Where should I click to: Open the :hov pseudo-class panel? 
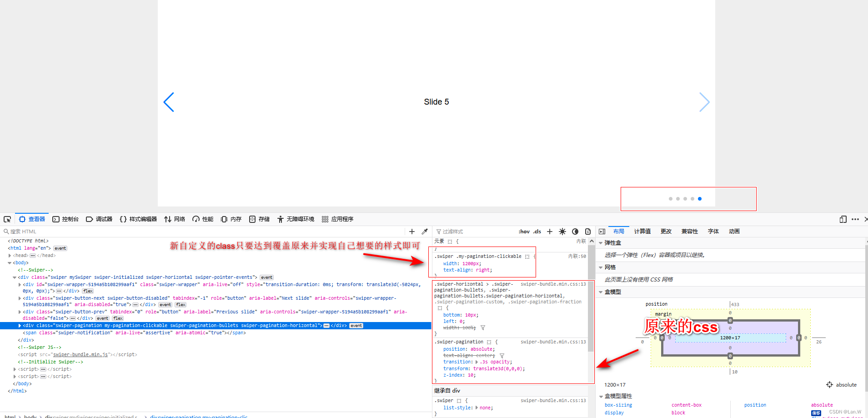[x=524, y=231]
